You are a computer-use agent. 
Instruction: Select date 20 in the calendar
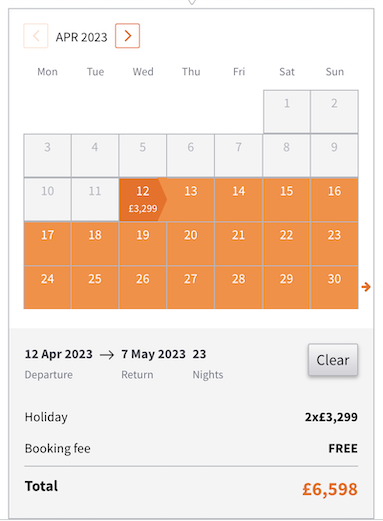[x=191, y=243]
